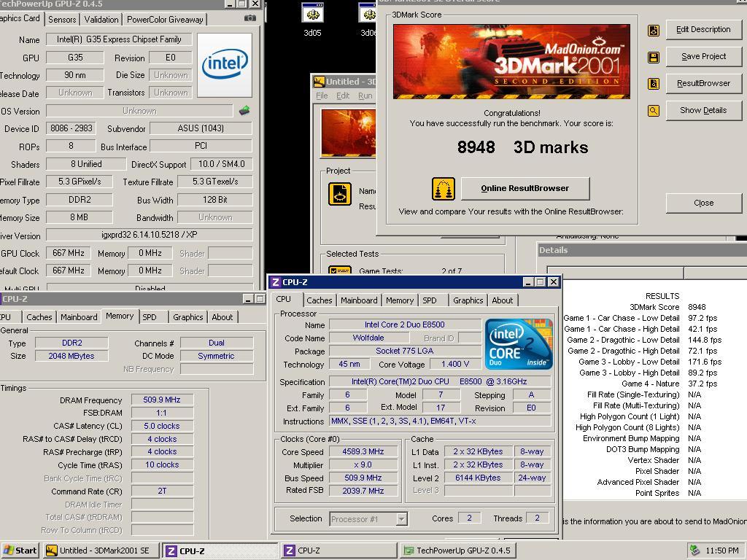The image size is (747, 560).
Task: Open the Edit menu in 3DMark window
Action: click(x=343, y=96)
